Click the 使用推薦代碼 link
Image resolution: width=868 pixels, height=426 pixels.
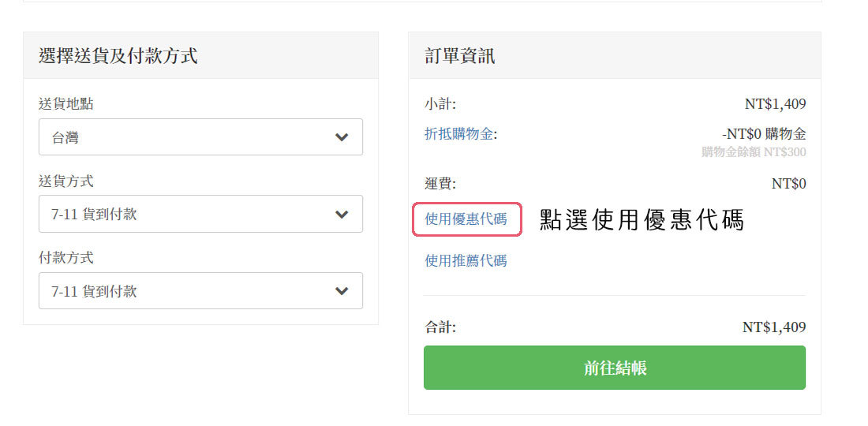[x=466, y=260]
